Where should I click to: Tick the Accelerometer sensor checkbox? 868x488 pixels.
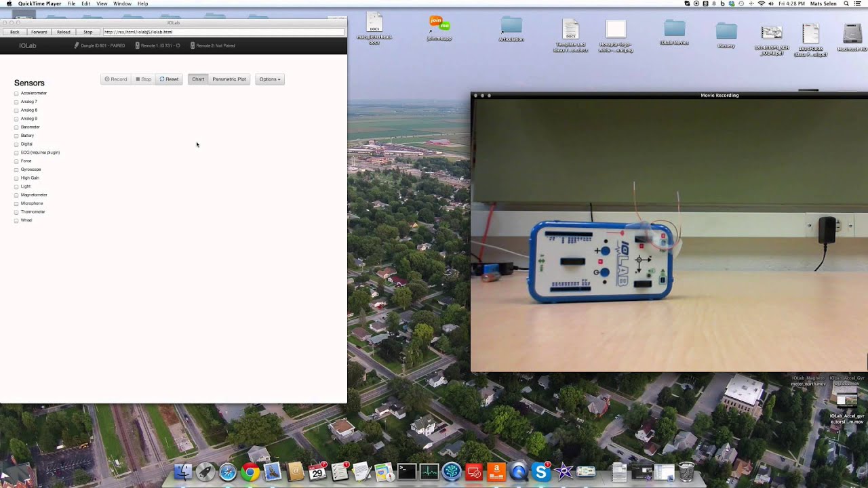point(16,94)
